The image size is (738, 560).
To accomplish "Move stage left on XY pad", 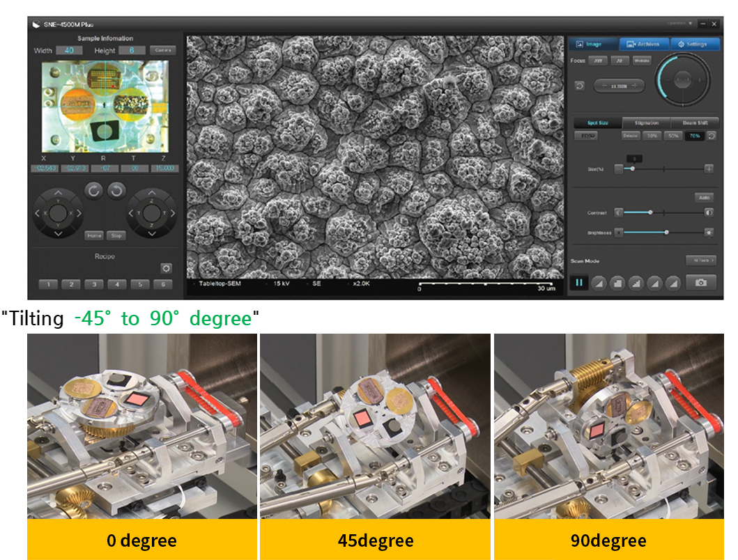I will pyautogui.click(x=37, y=213).
